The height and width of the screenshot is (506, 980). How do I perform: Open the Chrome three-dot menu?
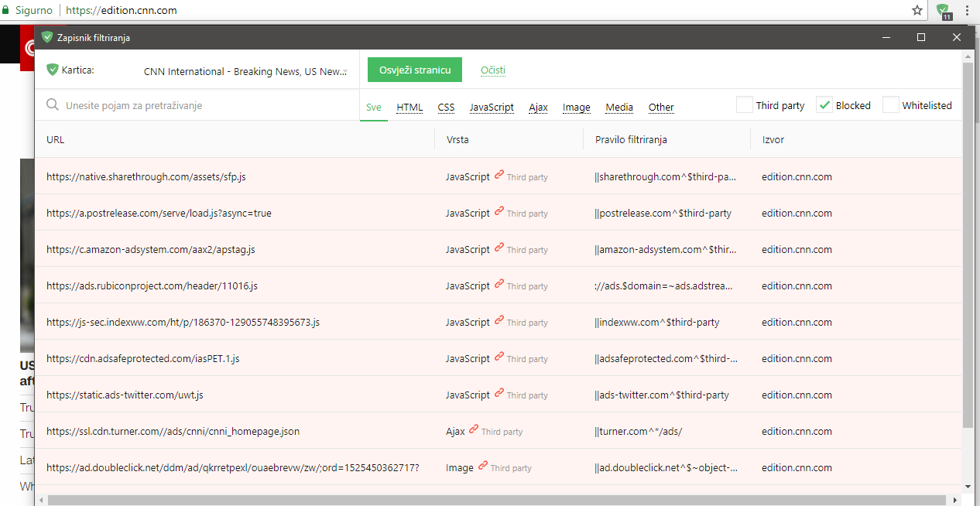[968, 10]
